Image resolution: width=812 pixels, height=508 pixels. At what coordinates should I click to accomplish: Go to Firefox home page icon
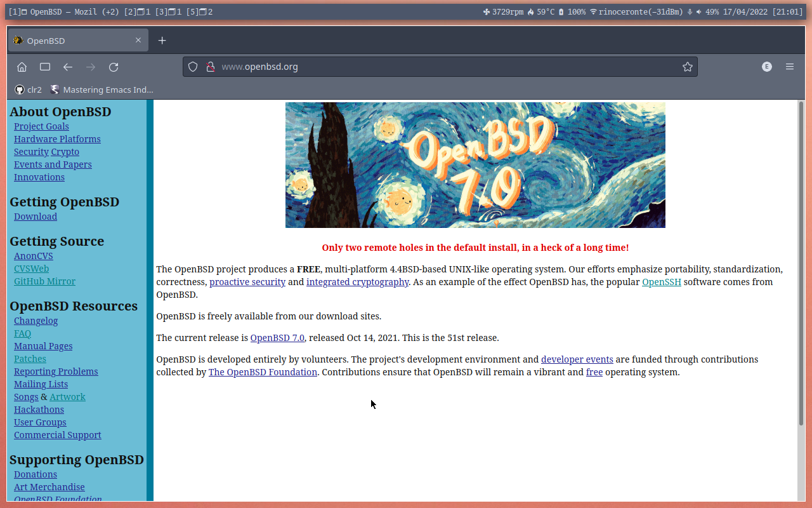[22, 67]
